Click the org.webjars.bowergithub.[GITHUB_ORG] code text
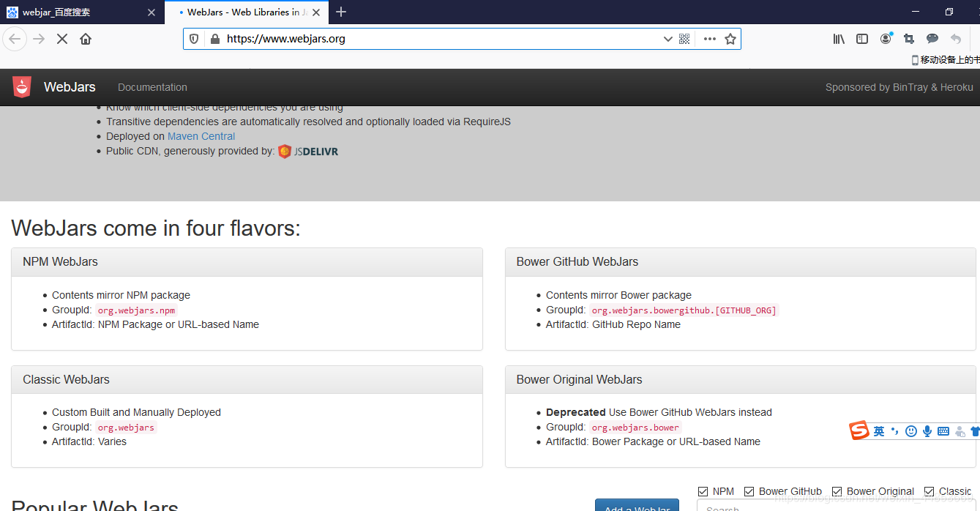Screen dimensions: 980x511 pyautogui.click(x=684, y=310)
